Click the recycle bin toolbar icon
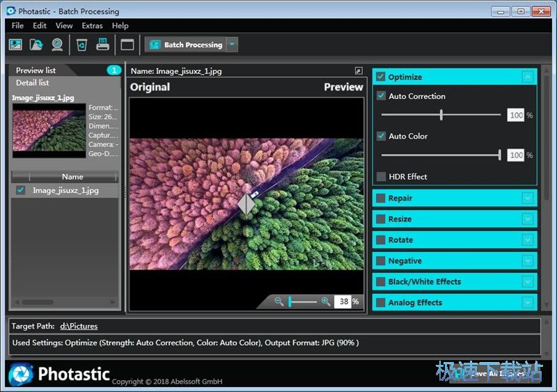557x392 pixels. 81,45
